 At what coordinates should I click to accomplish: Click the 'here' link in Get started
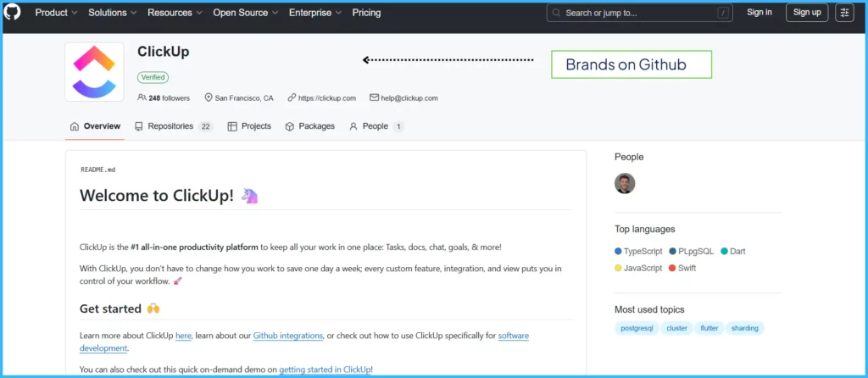point(183,336)
